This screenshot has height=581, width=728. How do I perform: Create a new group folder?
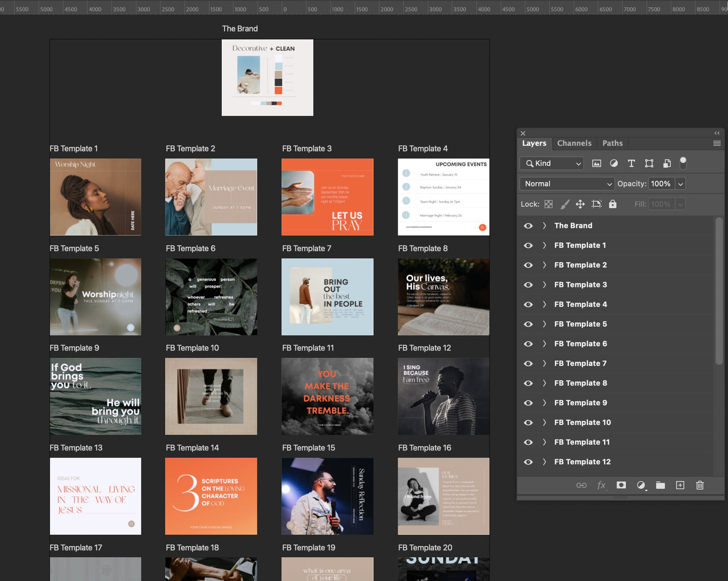tap(660, 485)
